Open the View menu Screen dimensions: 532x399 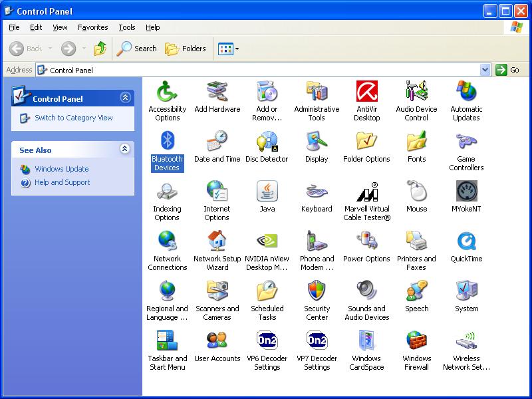[x=60, y=27]
